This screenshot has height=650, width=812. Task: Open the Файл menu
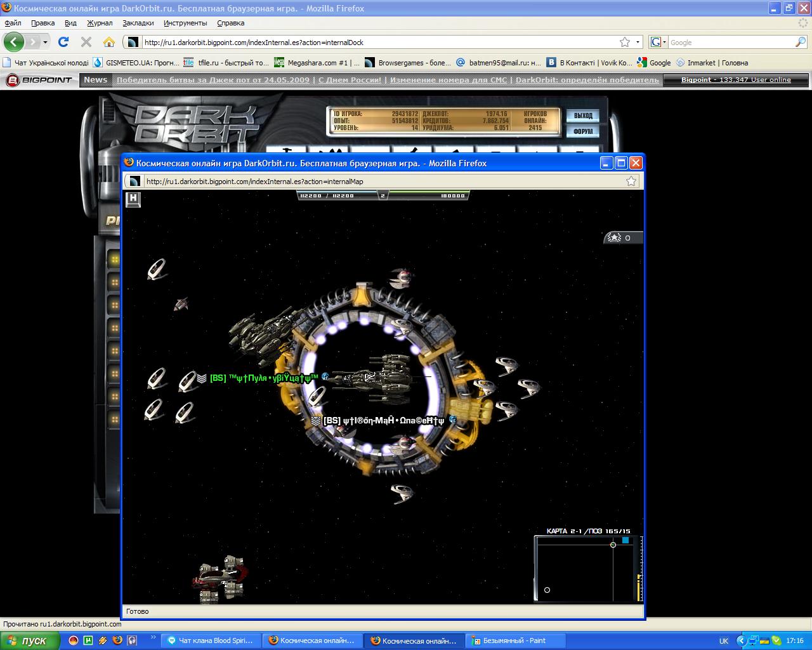click(13, 23)
